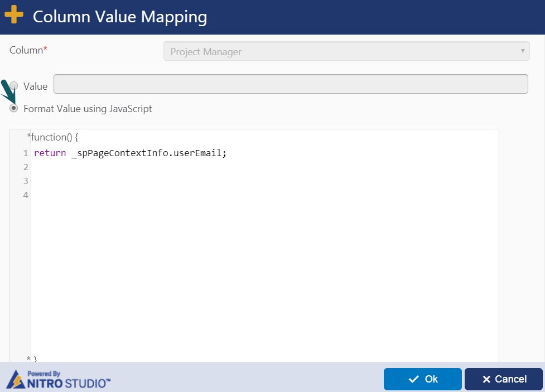The width and height of the screenshot is (545, 392).
Task: Select the Value radio button
Action: point(14,86)
